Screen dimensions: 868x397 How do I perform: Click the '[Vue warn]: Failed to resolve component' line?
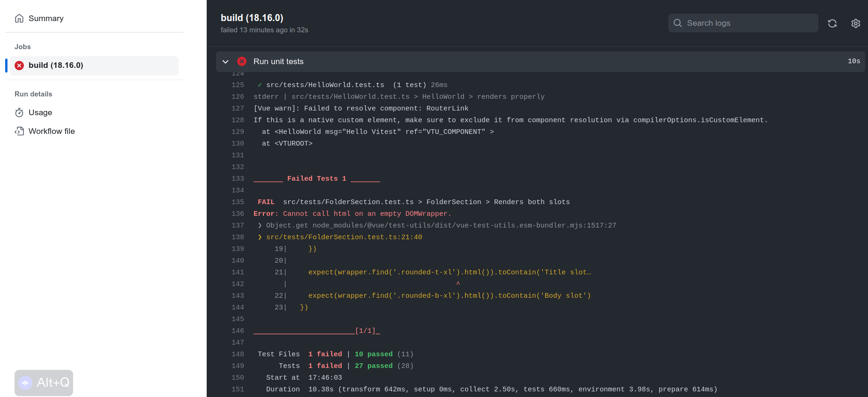coord(361,108)
